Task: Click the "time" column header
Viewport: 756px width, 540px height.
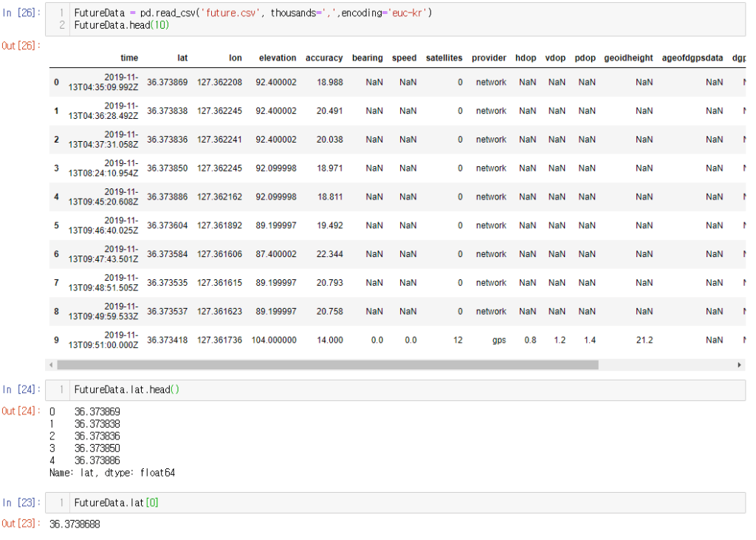Action: tap(129, 58)
